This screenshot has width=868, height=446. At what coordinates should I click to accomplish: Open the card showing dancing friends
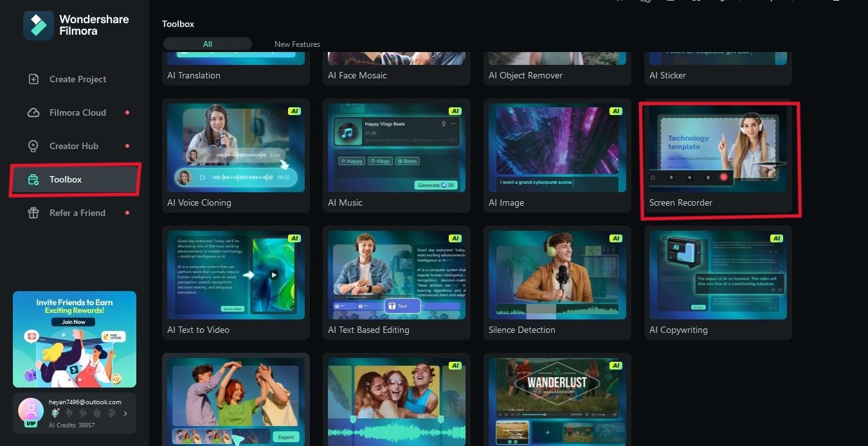pos(236,400)
